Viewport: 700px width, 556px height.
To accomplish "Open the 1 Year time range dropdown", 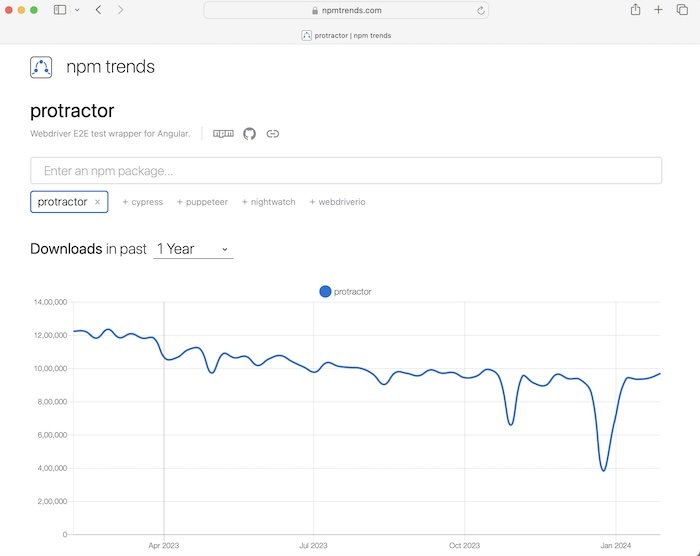I will pos(193,249).
